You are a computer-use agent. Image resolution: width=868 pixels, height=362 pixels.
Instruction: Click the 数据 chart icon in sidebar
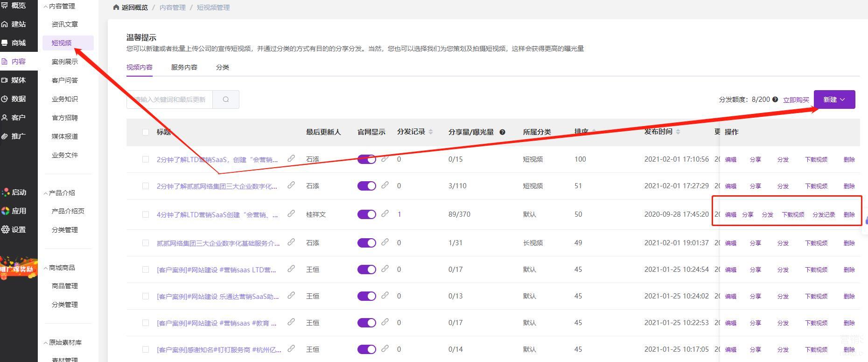click(5, 99)
